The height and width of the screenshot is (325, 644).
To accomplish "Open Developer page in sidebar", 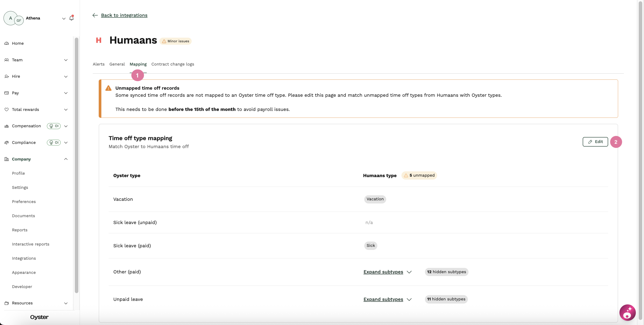I will [x=22, y=286].
